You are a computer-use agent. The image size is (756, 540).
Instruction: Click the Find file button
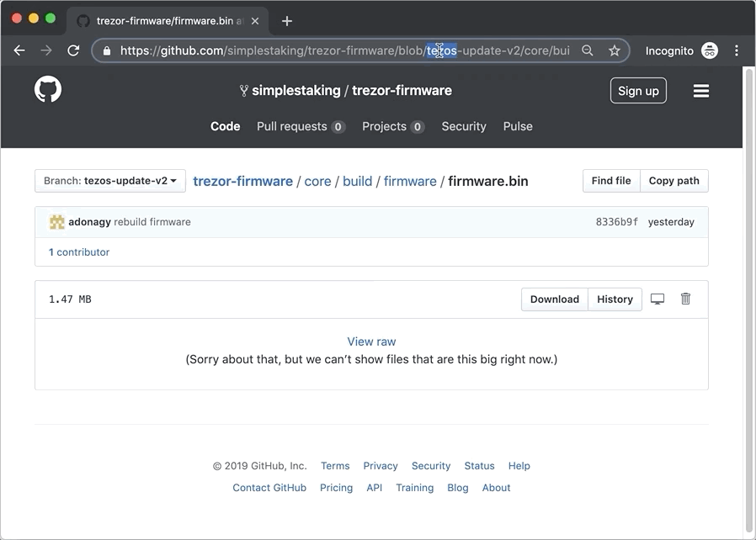point(611,181)
